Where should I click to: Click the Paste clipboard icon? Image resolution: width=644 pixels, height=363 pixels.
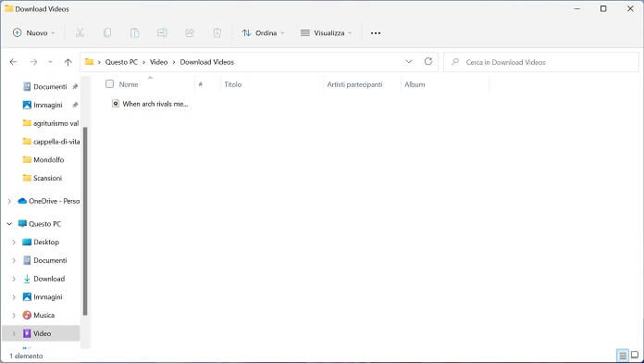click(x=135, y=33)
